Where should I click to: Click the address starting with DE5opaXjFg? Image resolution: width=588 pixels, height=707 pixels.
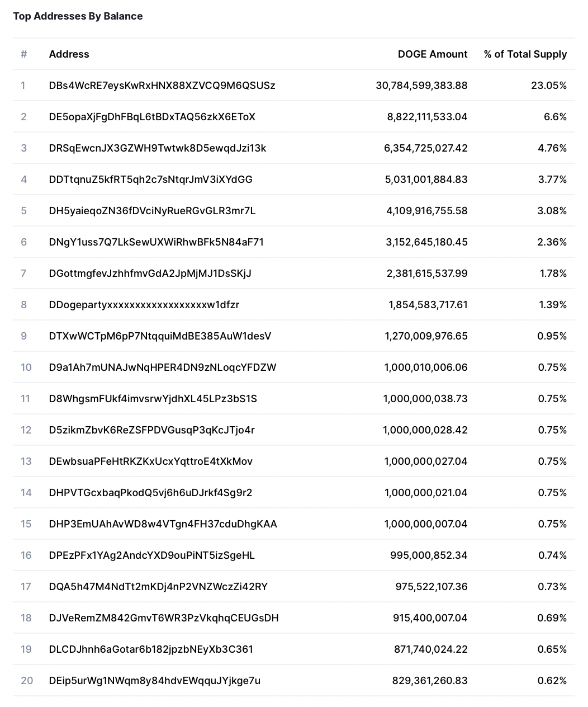[152, 117]
